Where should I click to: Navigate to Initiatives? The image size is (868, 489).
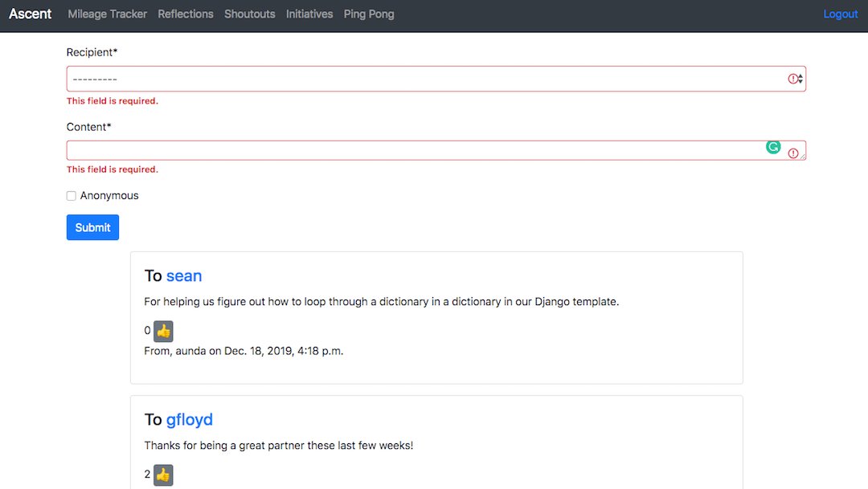(309, 14)
